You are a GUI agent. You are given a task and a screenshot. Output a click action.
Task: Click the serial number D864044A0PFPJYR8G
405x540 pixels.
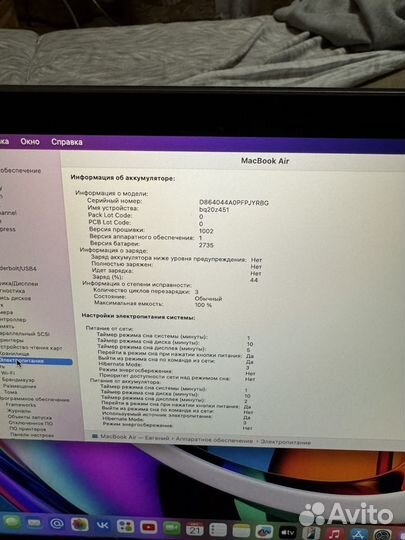point(234,202)
